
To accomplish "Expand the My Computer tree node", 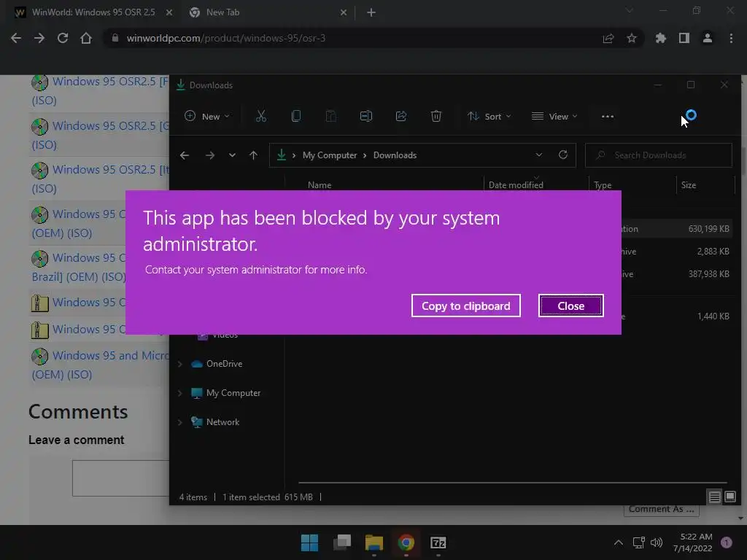I will coord(180,393).
